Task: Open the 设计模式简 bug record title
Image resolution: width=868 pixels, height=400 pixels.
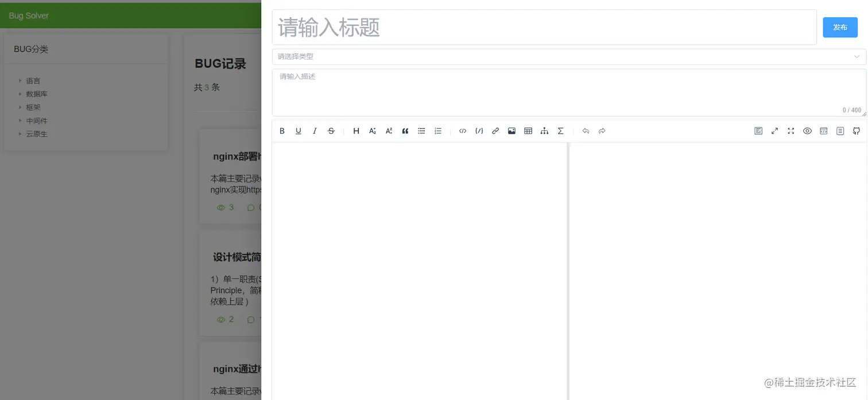Action: (237, 257)
